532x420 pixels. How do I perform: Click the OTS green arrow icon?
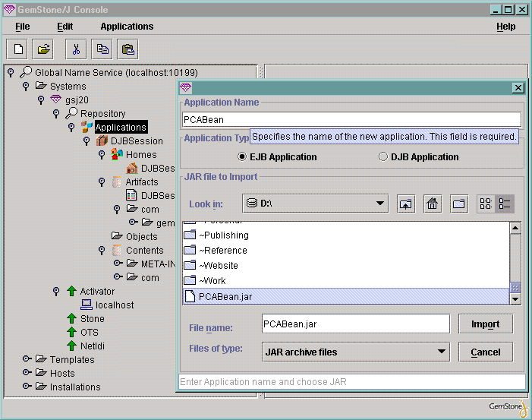[71, 332]
